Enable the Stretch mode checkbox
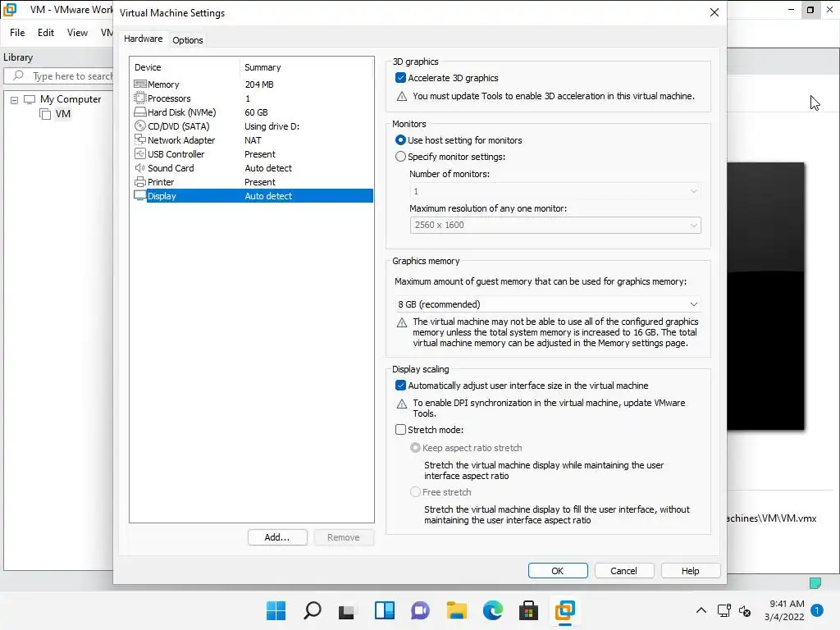 tap(400, 430)
